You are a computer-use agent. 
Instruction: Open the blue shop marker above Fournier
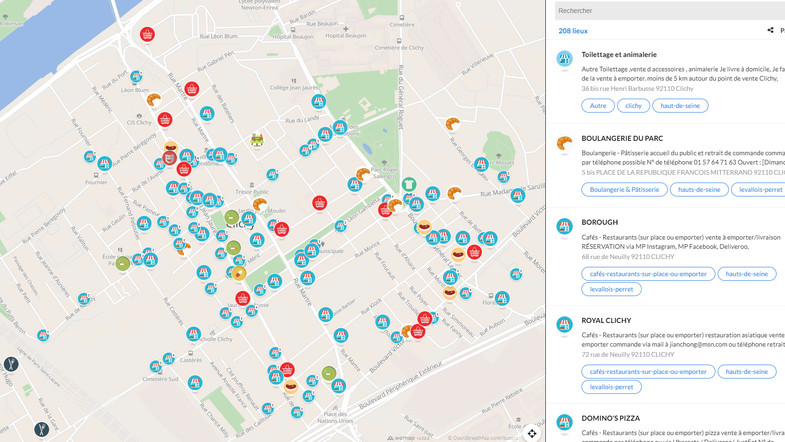(104, 163)
